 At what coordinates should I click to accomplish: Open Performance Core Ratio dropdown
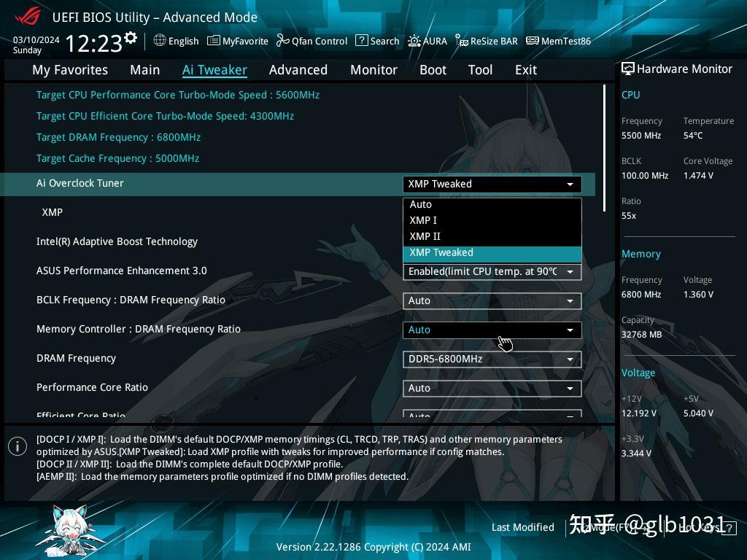(x=492, y=388)
